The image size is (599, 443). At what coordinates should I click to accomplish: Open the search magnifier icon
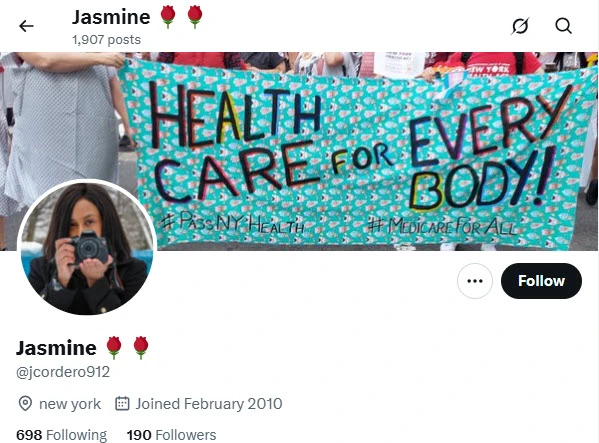[563, 26]
